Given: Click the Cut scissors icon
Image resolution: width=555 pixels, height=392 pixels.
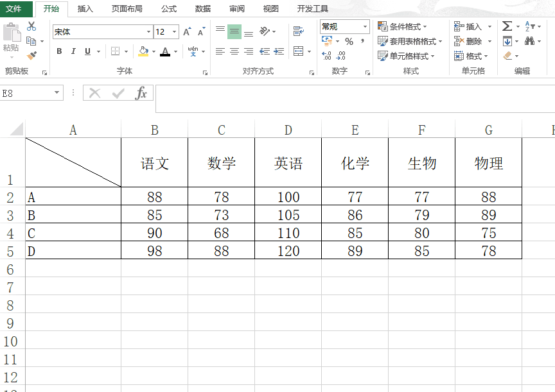Looking at the screenshot, I should pos(31,26).
